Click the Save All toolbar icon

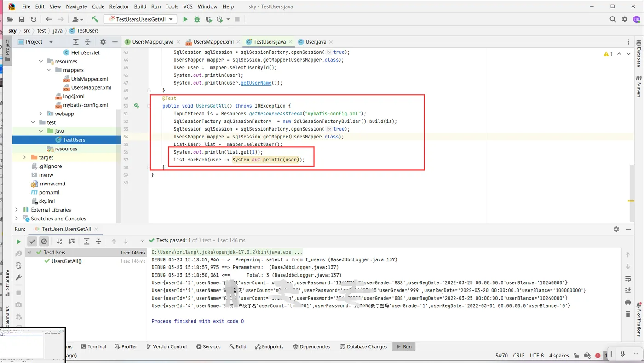[x=22, y=19]
